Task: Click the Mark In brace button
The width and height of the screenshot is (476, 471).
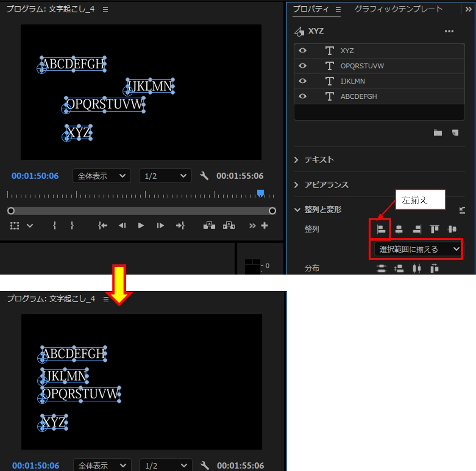Action: [x=54, y=225]
